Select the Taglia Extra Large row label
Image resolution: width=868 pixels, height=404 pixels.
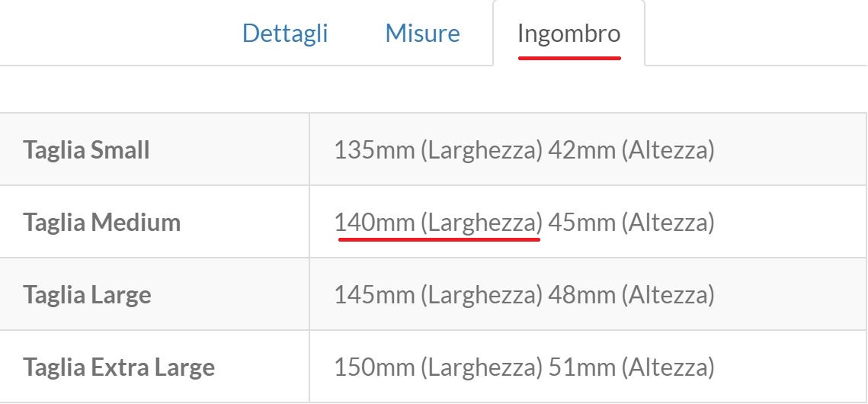coord(119,367)
